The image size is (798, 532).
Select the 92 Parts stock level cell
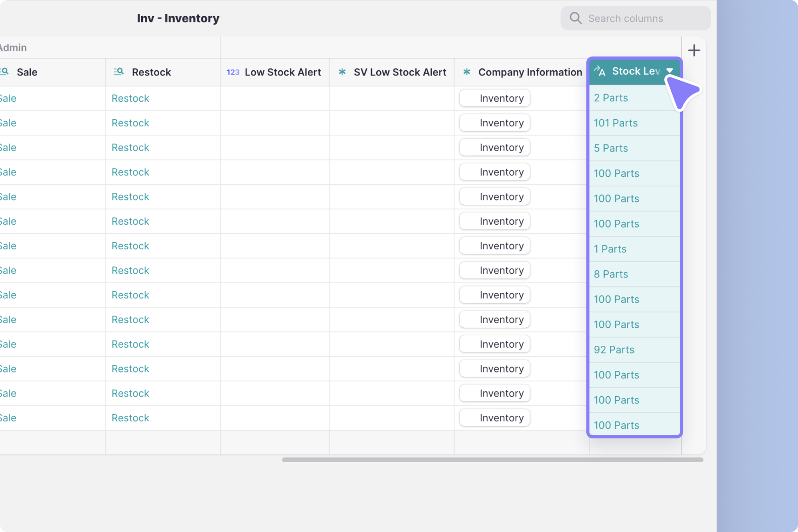614,350
